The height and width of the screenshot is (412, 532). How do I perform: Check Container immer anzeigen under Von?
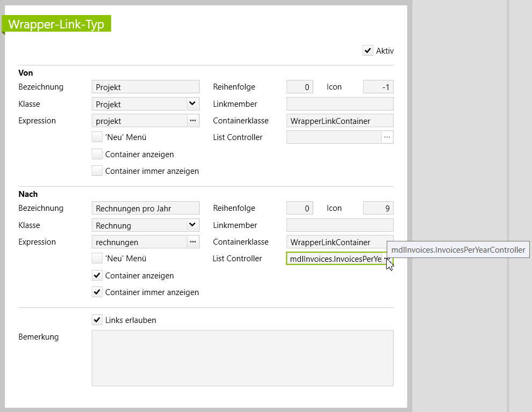tap(97, 171)
